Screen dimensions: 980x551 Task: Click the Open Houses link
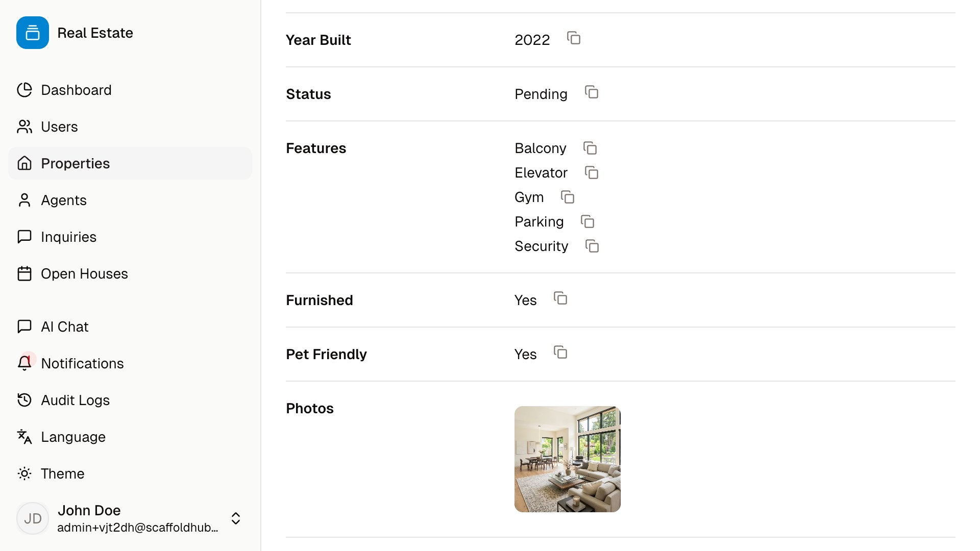pos(84,273)
